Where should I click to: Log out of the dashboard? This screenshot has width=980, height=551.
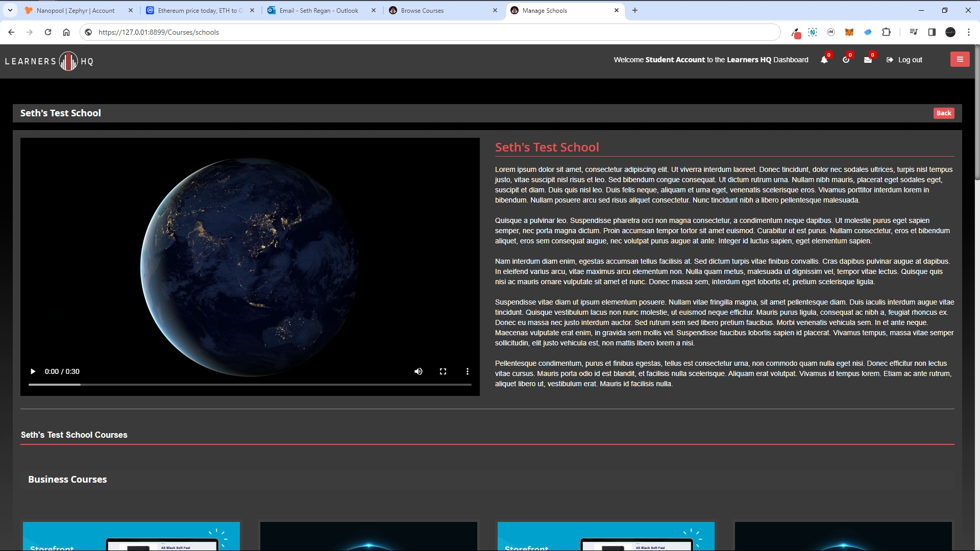point(904,60)
